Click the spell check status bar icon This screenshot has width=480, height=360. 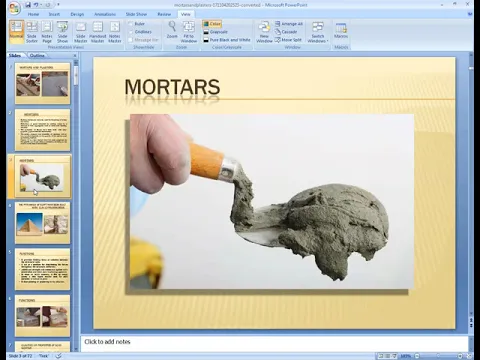[x=59, y=356]
